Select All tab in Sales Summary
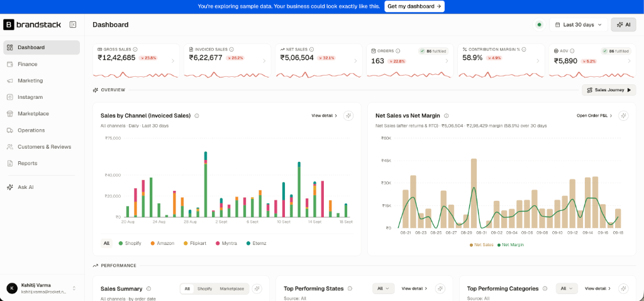This screenshot has width=644, height=301. tap(187, 288)
